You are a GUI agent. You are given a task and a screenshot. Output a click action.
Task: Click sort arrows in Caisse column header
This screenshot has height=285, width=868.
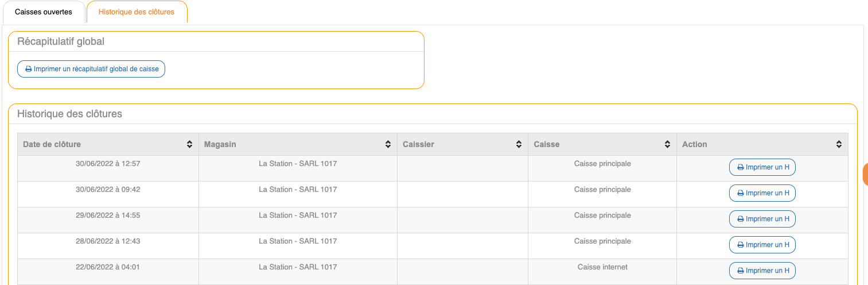tap(667, 145)
